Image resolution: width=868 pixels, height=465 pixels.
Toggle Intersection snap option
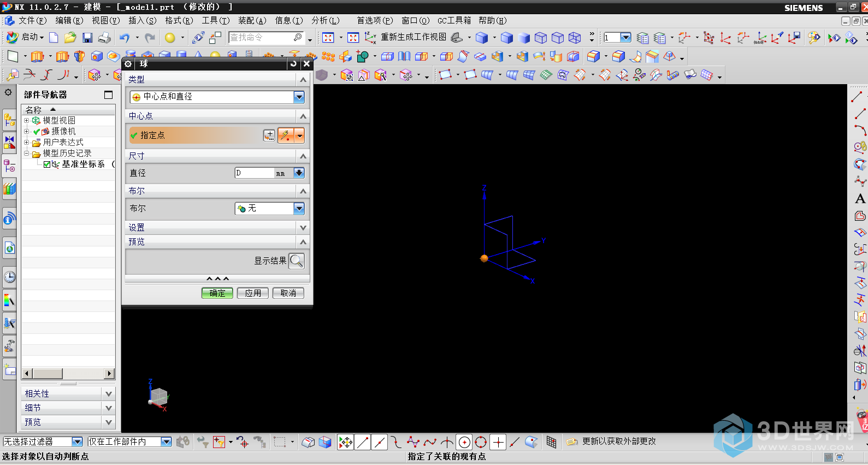click(x=447, y=442)
